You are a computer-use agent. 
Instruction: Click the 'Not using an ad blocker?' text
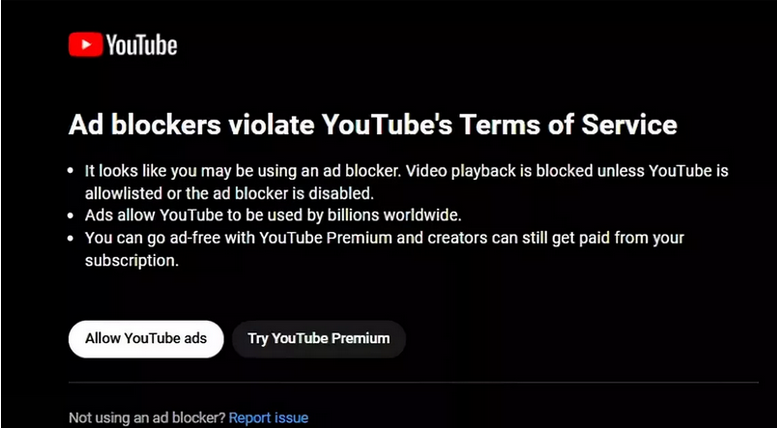tap(146, 417)
